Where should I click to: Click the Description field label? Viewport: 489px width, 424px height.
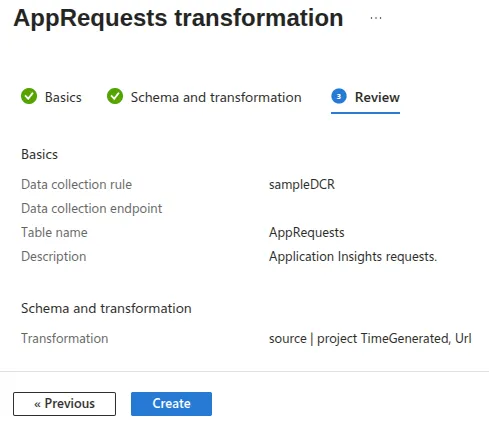54,256
